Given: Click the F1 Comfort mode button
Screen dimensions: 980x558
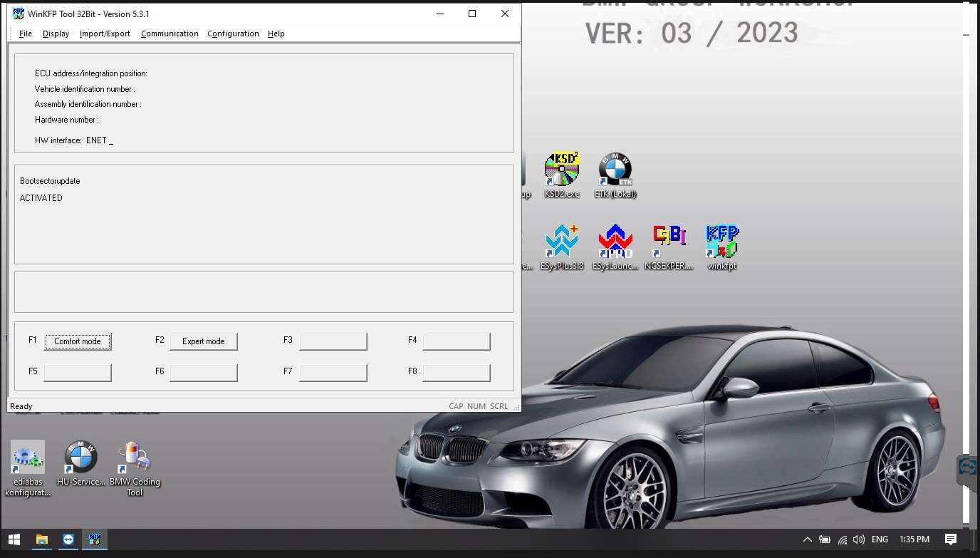Looking at the screenshot, I should pyautogui.click(x=78, y=341).
